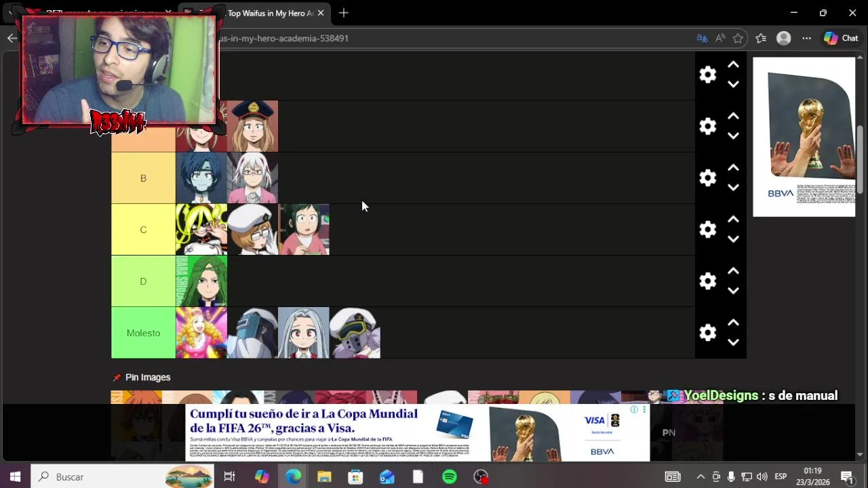Open Edge settings and more menu
This screenshot has height=488, width=868.
tap(806, 39)
